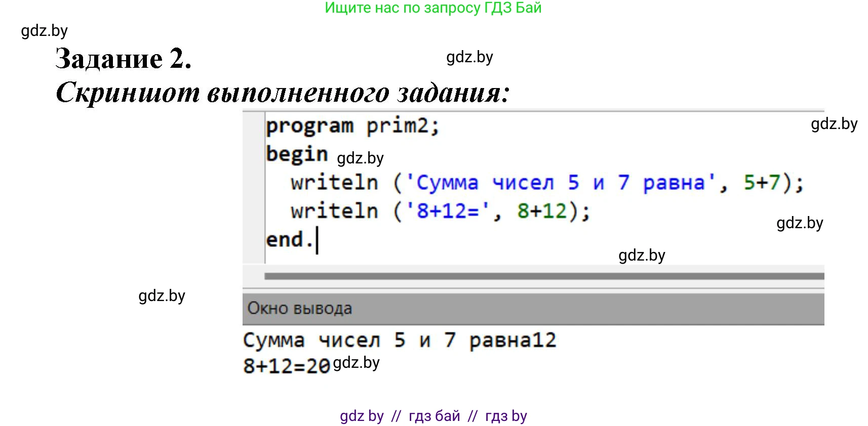Click the editor's left gutter margin
The width and height of the screenshot is (868, 426).
point(253,187)
